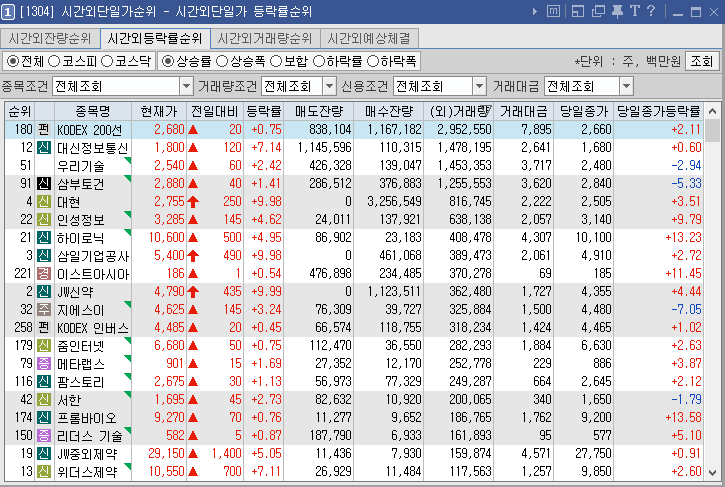
Task: Select the 위더스제약 stock name
Action: (86, 472)
